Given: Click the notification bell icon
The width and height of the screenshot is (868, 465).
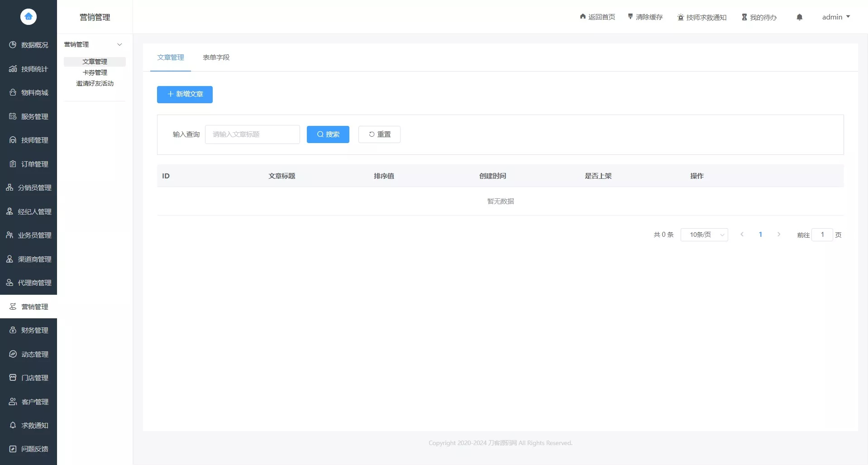Looking at the screenshot, I should (x=799, y=17).
